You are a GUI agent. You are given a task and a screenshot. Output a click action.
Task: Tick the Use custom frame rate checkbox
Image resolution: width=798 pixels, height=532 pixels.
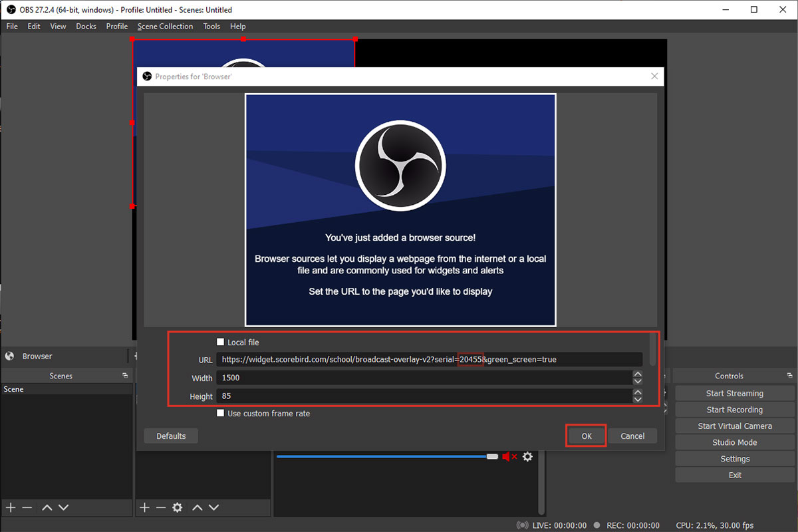coord(221,413)
